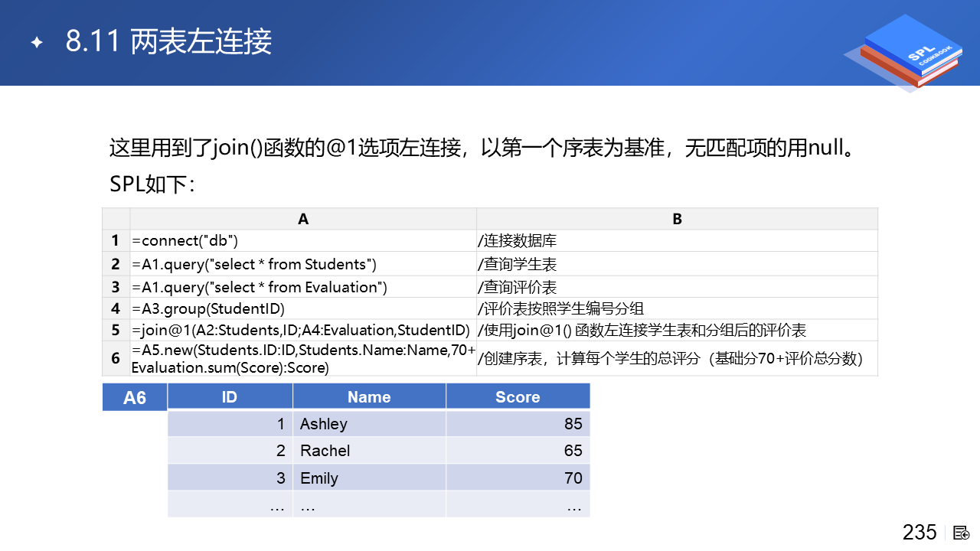This screenshot has width=980, height=551.
Task: Click the select * from Students cell
Action: 303,264
